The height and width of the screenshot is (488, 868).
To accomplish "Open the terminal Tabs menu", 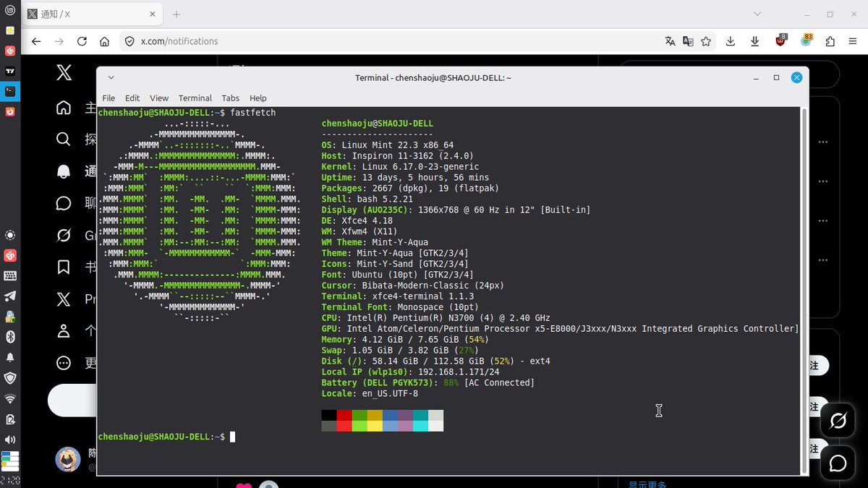I will point(231,98).
